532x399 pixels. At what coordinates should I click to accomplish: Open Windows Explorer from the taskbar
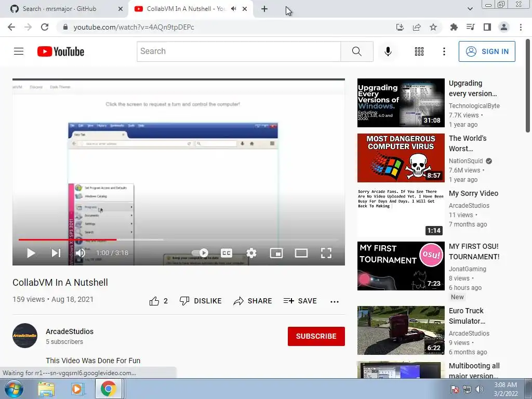tap(46, 389)
